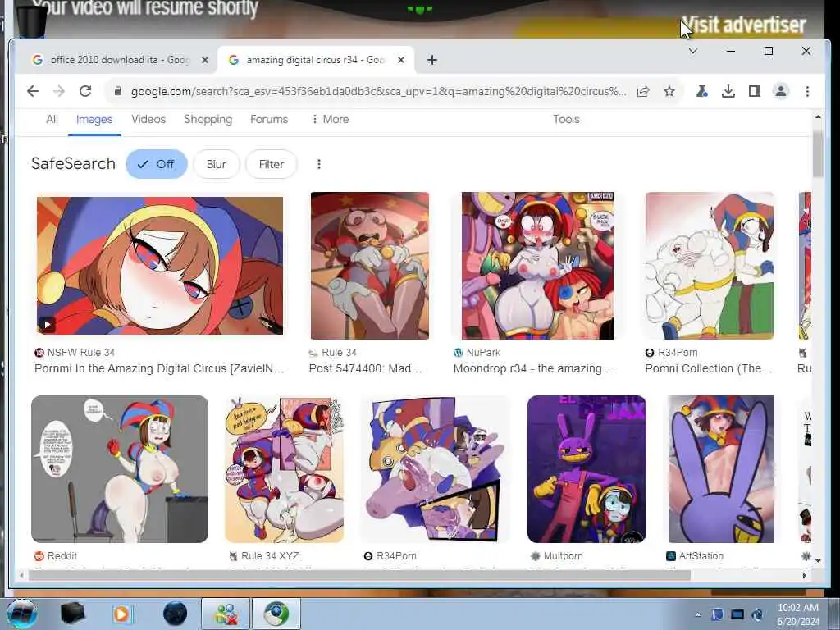Bookmark this page with the star

coord(669,91)
